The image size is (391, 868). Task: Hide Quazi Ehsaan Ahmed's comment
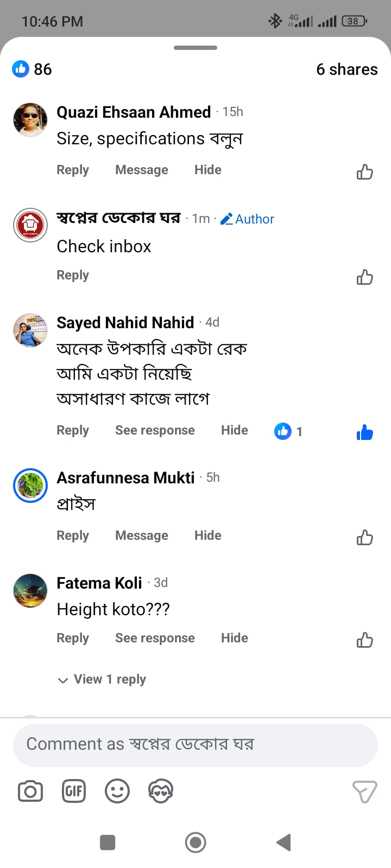click(208, 170)
